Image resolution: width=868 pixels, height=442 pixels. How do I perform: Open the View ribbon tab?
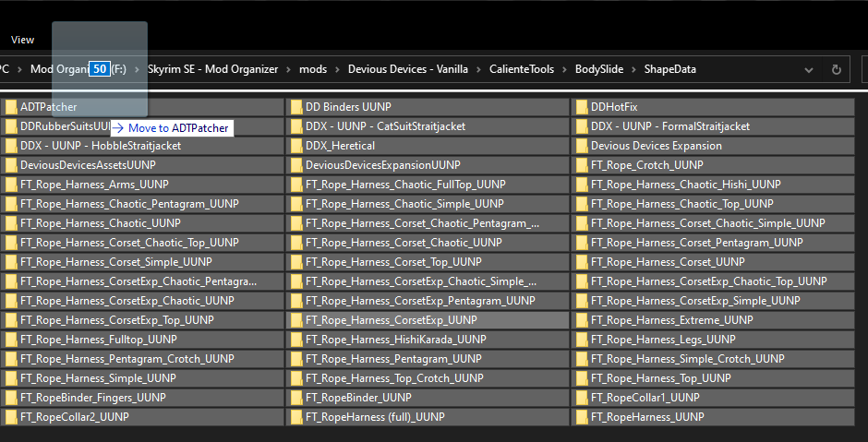tap(23, 40)
